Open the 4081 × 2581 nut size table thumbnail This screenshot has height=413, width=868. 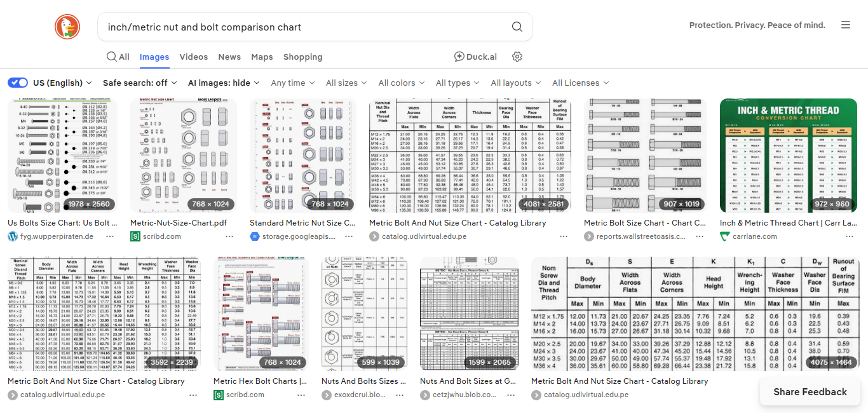click(470, 156)
